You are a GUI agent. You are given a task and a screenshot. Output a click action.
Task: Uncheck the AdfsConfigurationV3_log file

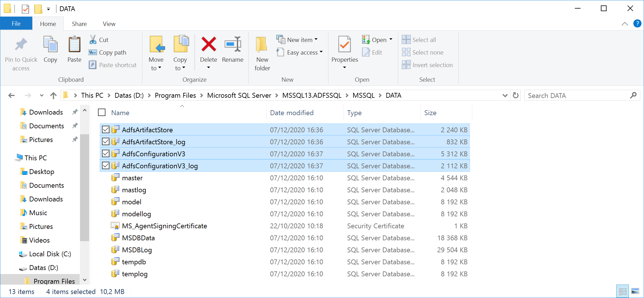coord(105,165)
